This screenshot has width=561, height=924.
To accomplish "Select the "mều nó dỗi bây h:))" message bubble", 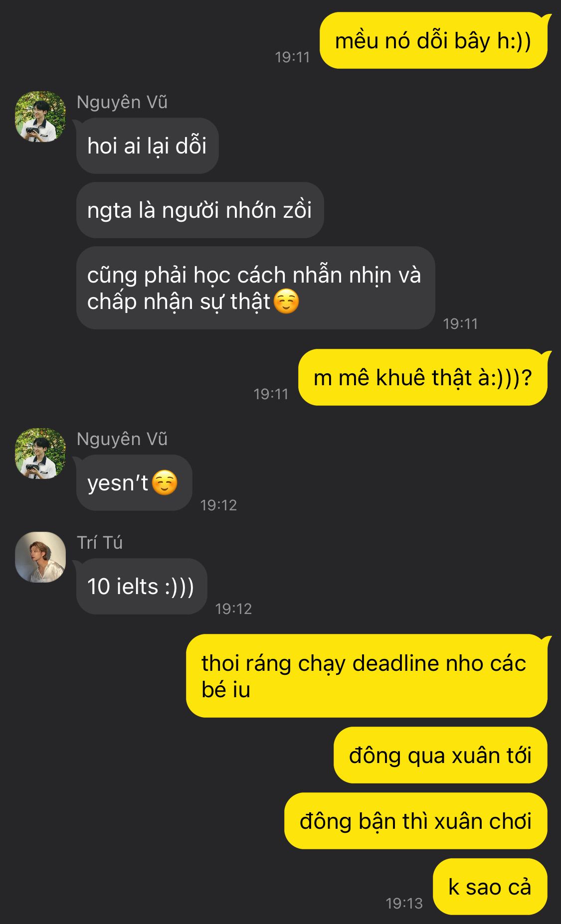I will pyautogui.click(x=433, y=40).
